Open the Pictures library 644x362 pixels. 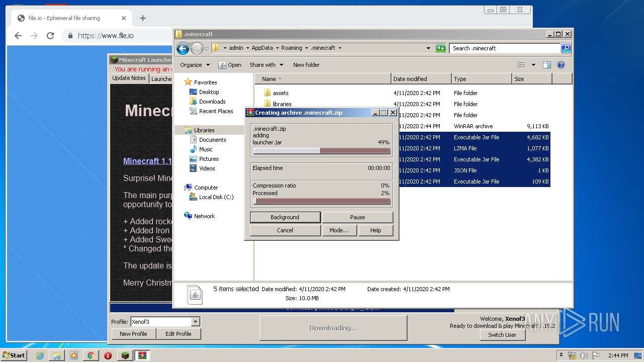click(204, 159)
